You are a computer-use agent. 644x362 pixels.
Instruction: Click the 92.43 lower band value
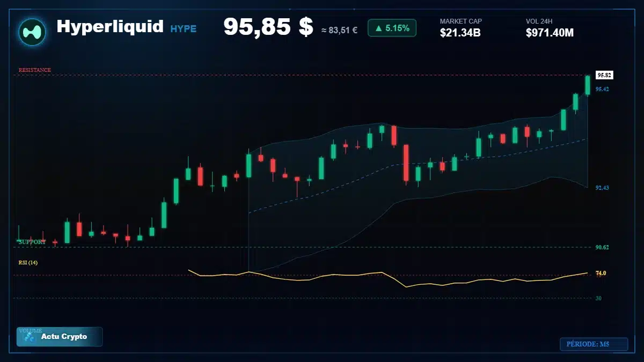click(602, 188)
